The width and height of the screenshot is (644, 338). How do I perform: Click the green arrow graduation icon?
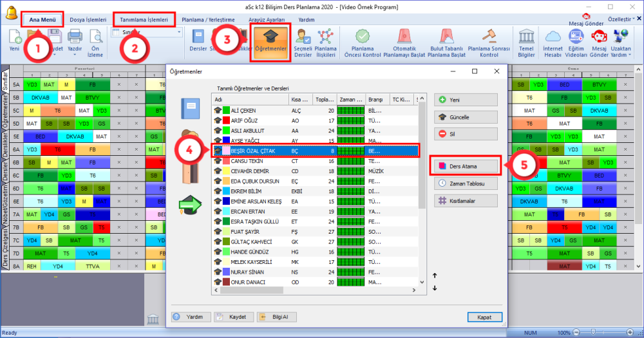tap(190, 205)
